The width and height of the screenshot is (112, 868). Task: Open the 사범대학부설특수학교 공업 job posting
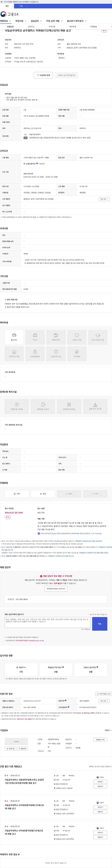tap(24, 781)
